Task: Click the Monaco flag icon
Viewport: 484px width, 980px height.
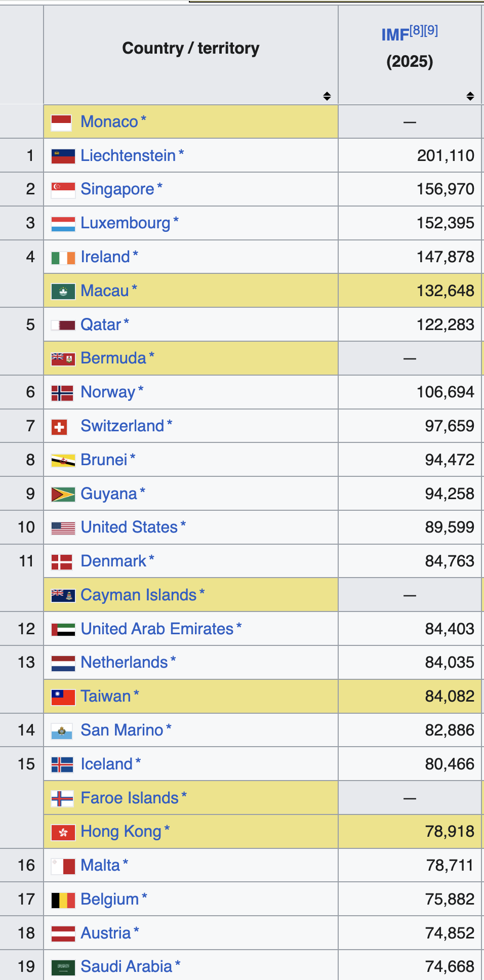Action: (61, 123)
